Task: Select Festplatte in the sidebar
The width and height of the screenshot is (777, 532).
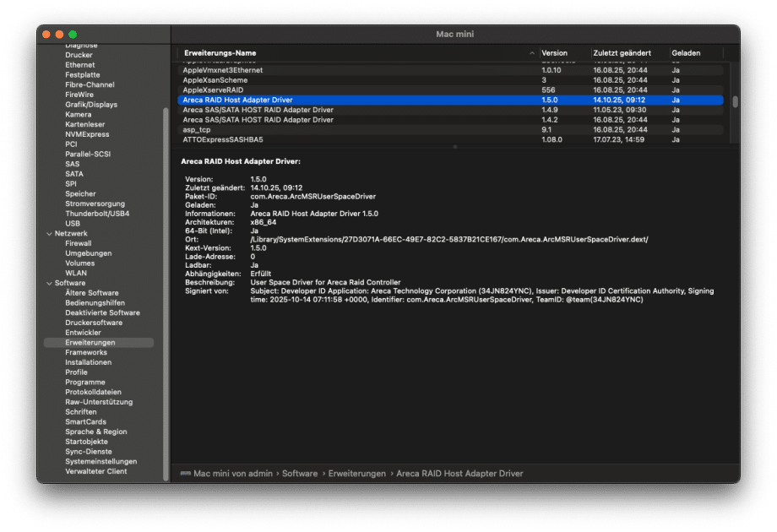Action: point(82,75)
